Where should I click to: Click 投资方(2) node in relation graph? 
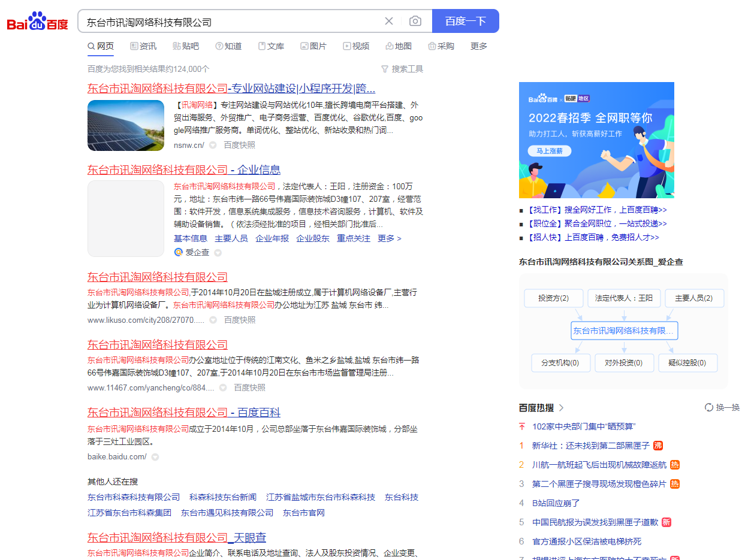tap(553, 298)
